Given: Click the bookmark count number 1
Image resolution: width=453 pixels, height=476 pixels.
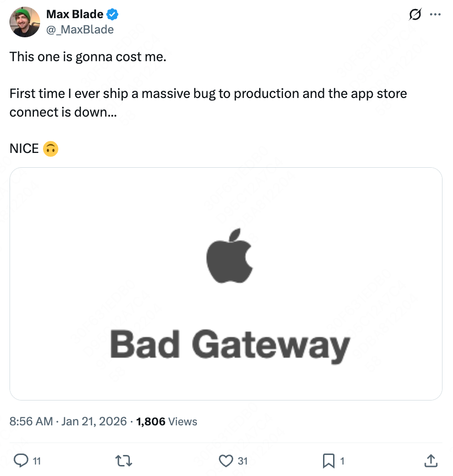Looking at the screenshot, I should (x=342, y=461).
